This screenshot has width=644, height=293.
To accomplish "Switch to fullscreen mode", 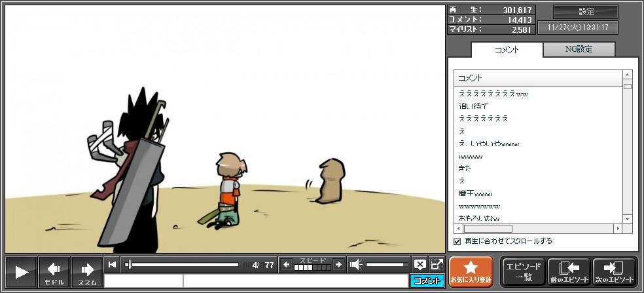I will click(x=437, y=265).
